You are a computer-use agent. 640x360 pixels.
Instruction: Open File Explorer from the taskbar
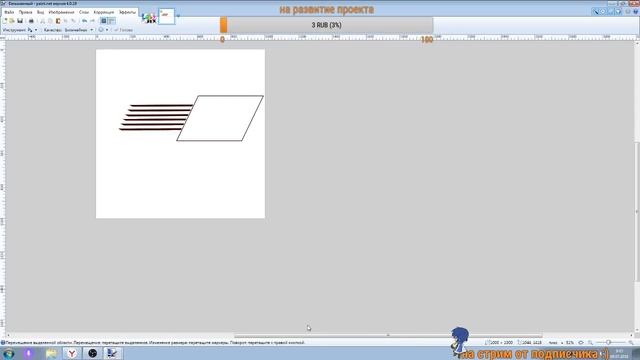(x=51, y=353)
